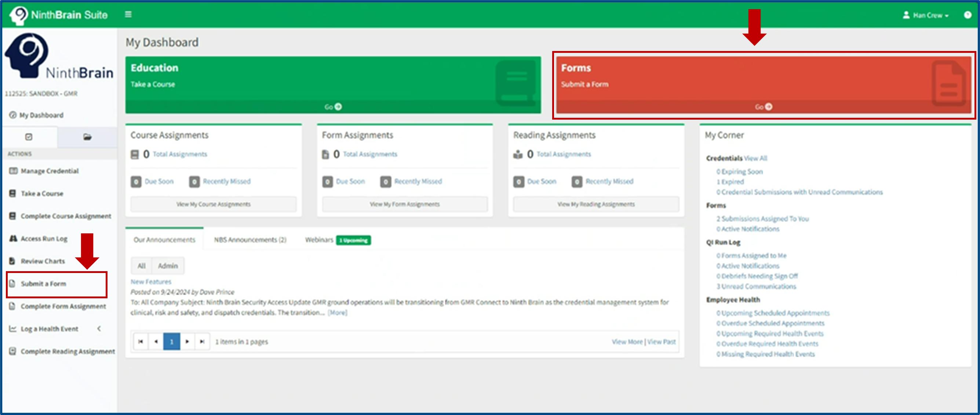Open 0 Overdue Scheduled Appointments link
Image resolution: width=980 pixels, height=415 pixels.
770,323
